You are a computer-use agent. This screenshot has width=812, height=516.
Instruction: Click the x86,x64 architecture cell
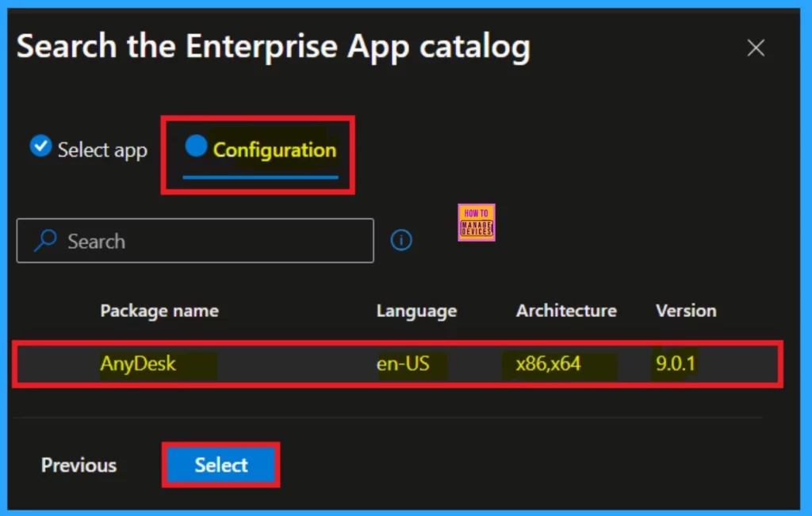(548, 364)
